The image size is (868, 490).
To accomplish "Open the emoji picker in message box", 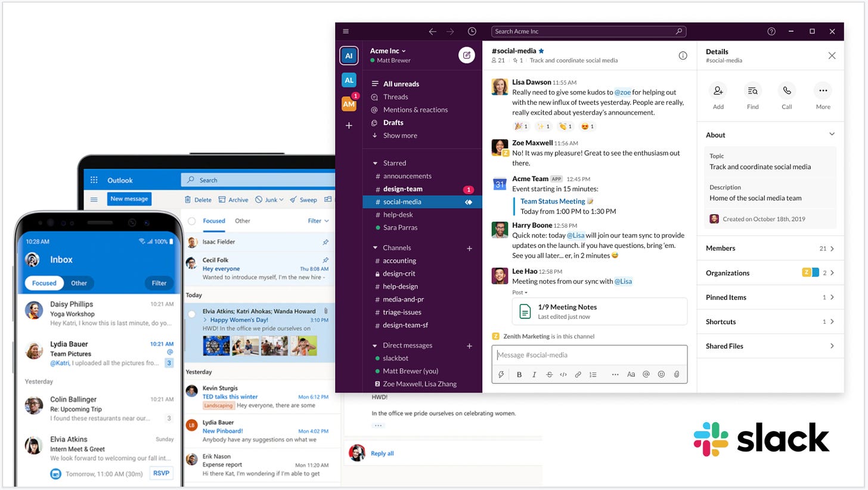I will 661,374.
